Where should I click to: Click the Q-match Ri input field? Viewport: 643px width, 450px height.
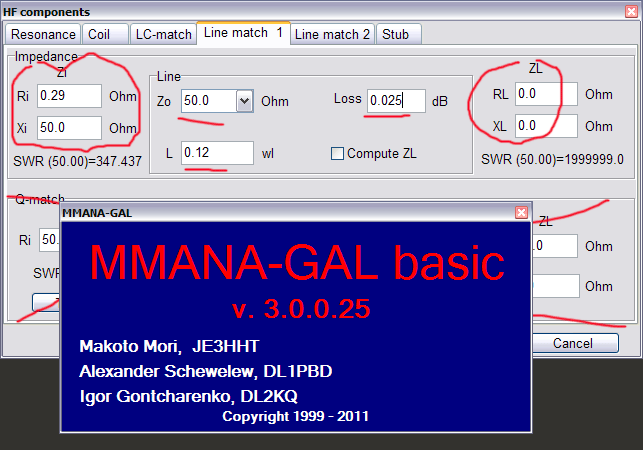pyautogui.click(x=48, y=241)
